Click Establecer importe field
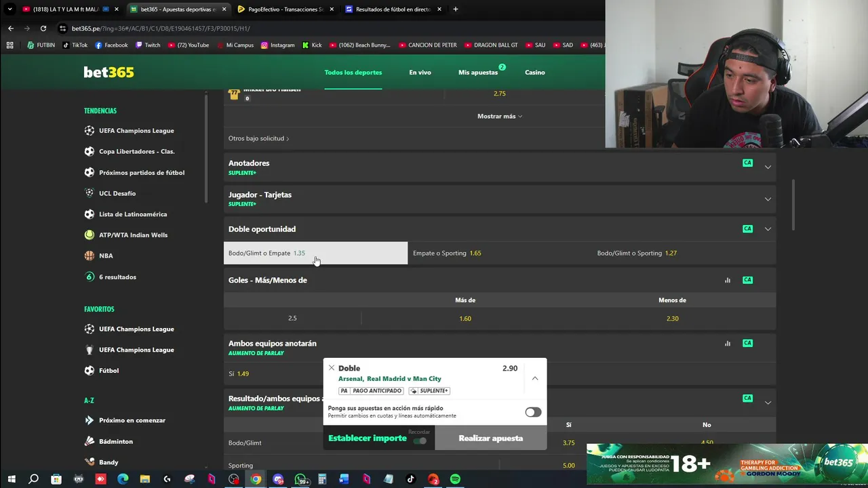Viewport: 868px width, 488px height. tap(368, 439)
